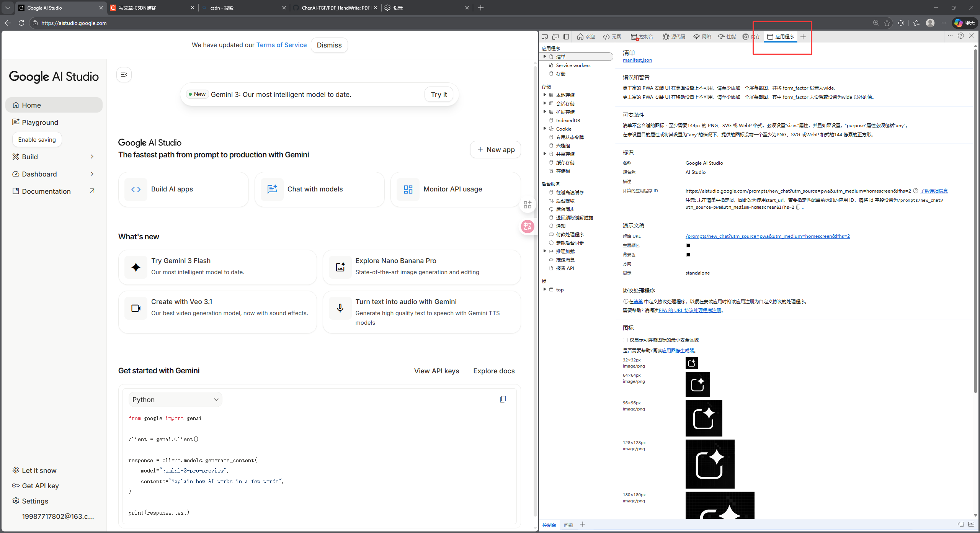Image resolution: width=980 pixels, height=533 pixels.
Task: Expand the Build sidebar menu chevron
Action: coord(92,157)
